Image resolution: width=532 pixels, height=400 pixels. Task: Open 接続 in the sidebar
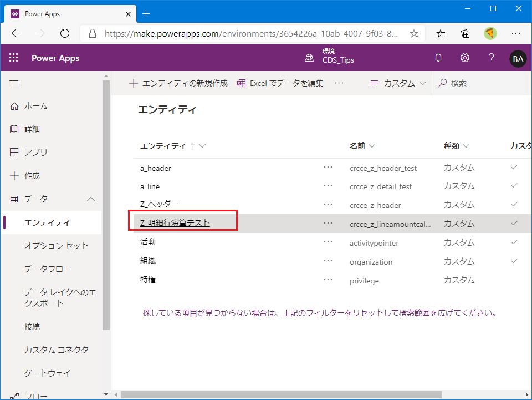tap(32, 327)
